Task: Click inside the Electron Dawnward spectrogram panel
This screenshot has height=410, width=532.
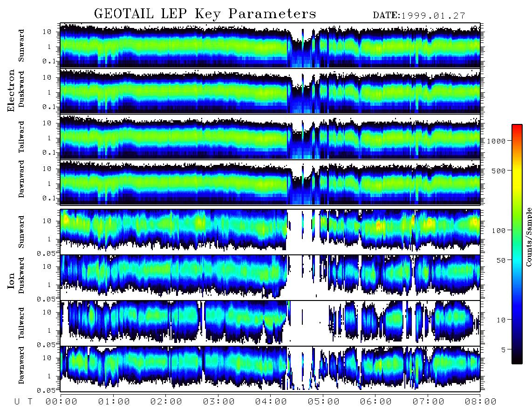Action: [x=270, y=183]
